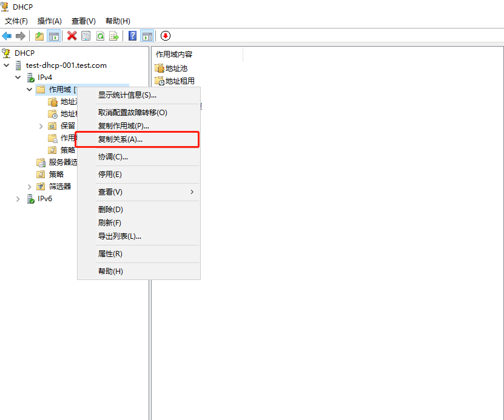Choose 帮助(H) at context menu bottom
The image size is (504, 420).
point(139,272)
